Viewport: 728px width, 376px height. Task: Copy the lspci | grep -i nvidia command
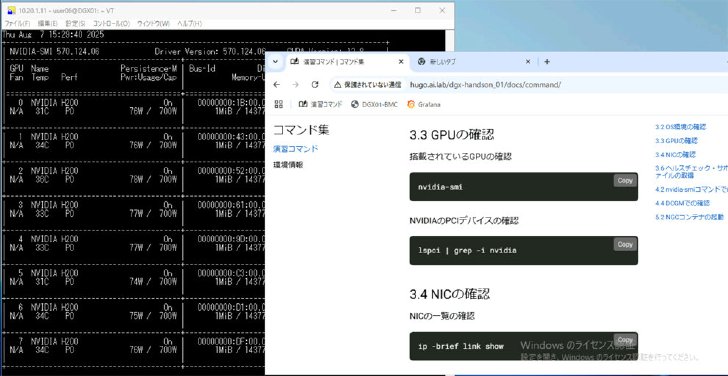click(x=625, y=244)
